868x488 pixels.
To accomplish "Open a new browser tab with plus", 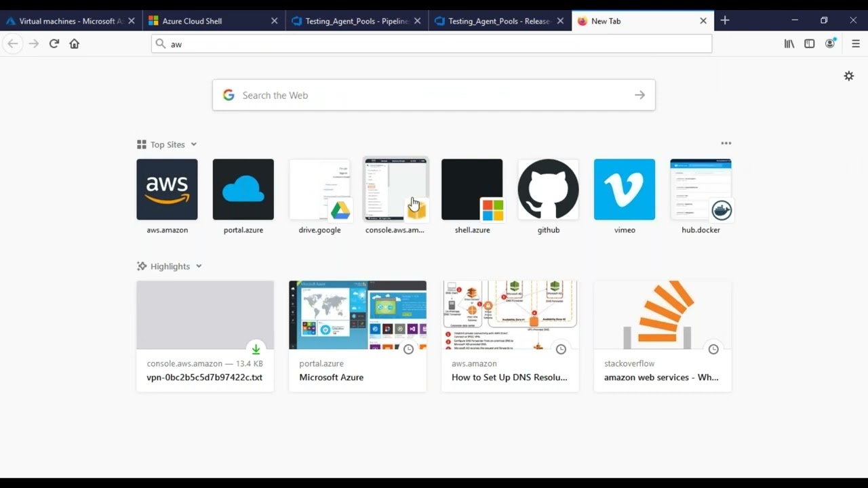I will (x=725, y=21).
